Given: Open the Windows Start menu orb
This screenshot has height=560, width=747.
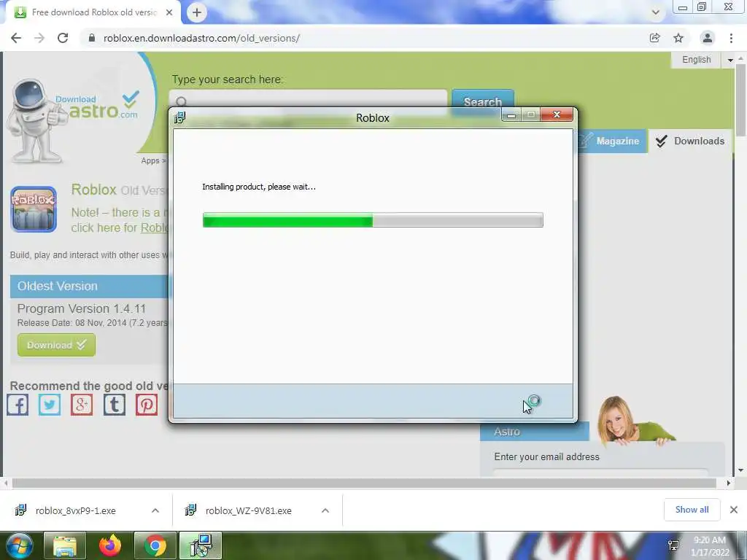Looking at the screenshot, I should pyautogui.click(x=18, y=545).
